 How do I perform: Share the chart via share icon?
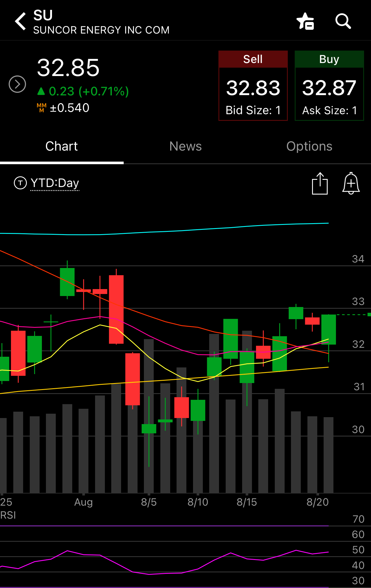(320, 183)
